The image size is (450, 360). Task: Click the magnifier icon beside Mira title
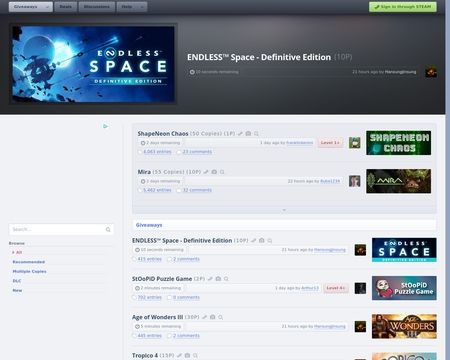point(222,172)
